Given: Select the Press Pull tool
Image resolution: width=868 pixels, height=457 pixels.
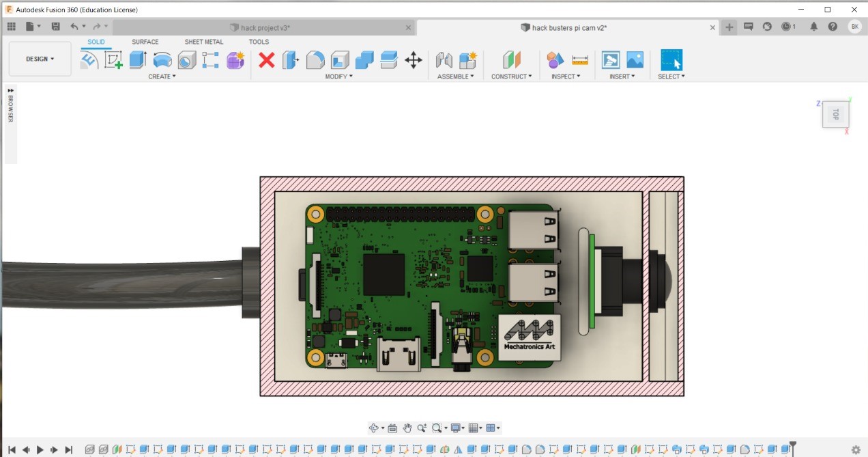Looking at the screenshot, I should coord(291,60).
